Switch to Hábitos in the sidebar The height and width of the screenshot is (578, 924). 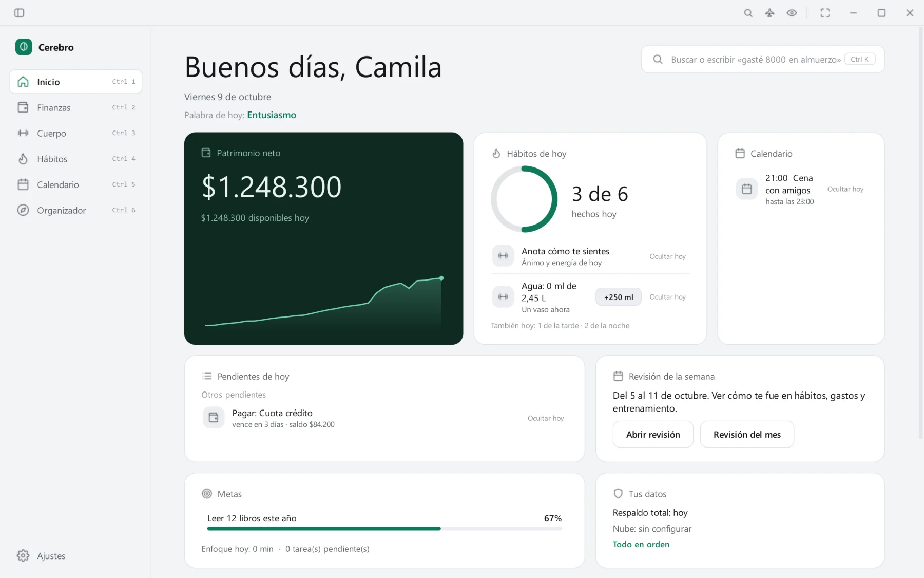tap(75, 159)
